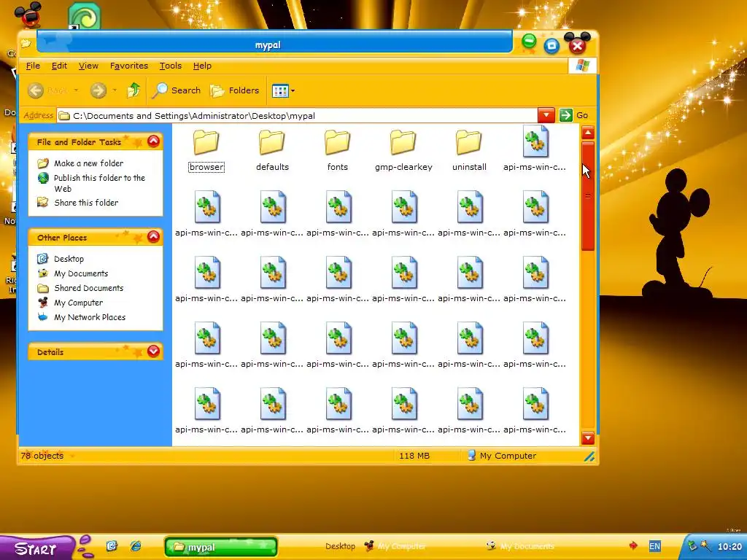Launch Internet Explorer from quick launch

tap(136, 545)
